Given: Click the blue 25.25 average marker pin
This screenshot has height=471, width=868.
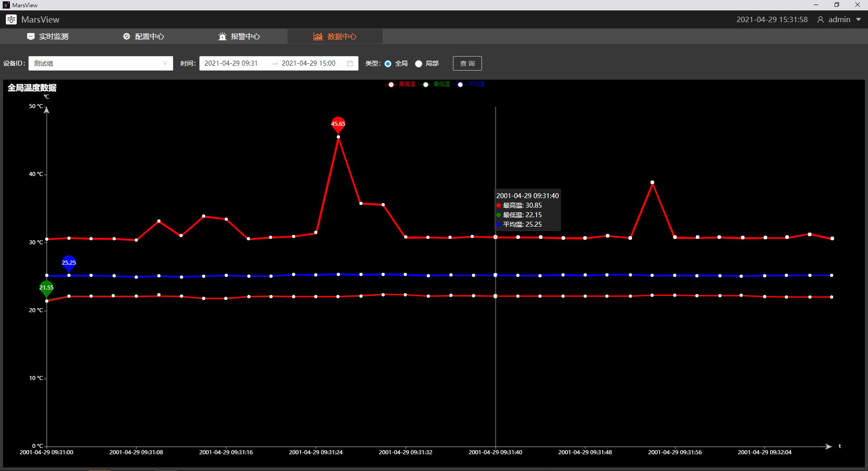Looking at the screenshot, I should pos(69,263).
